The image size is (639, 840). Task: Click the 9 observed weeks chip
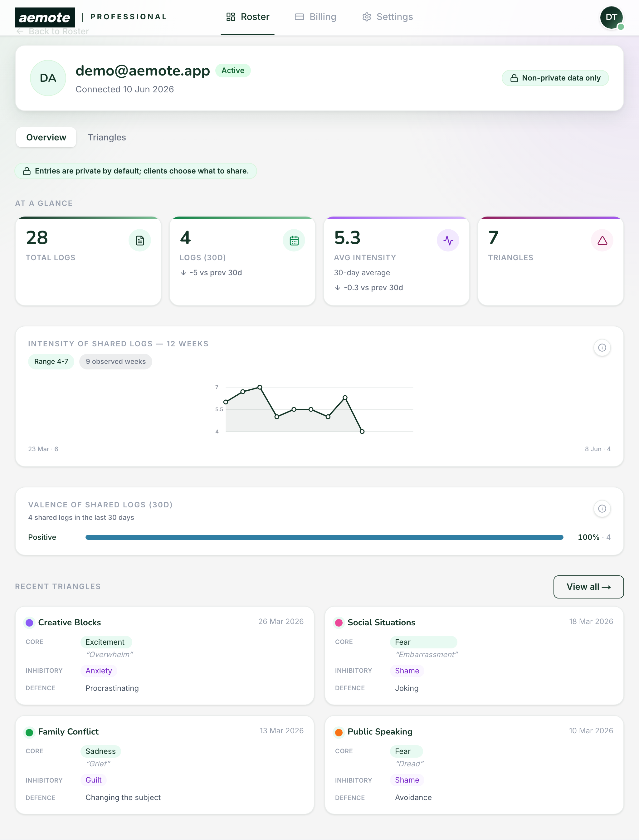point(116,361)
